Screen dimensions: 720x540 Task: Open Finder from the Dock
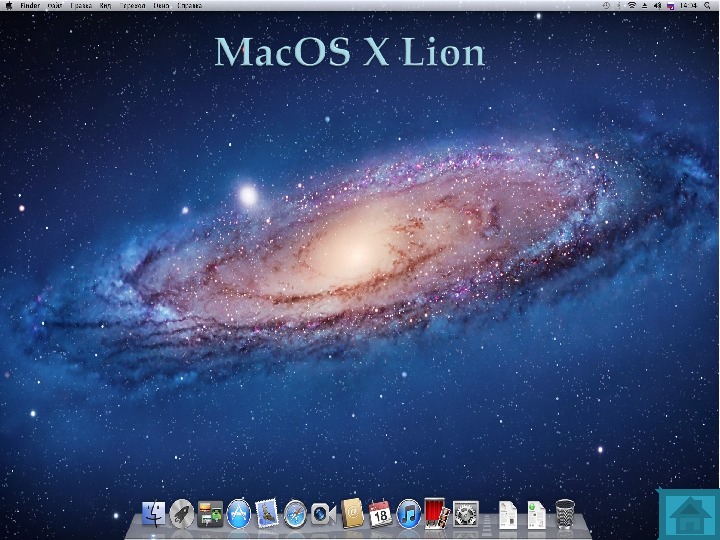153,514
